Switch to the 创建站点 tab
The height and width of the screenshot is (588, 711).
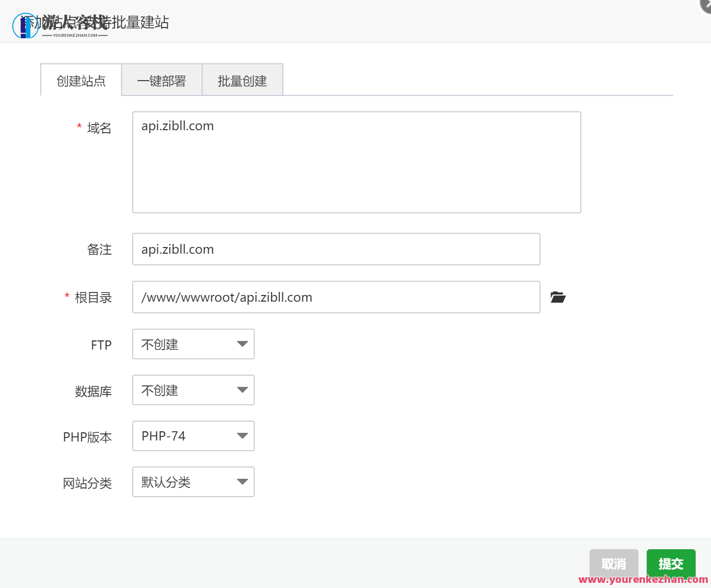click(80, 80)
